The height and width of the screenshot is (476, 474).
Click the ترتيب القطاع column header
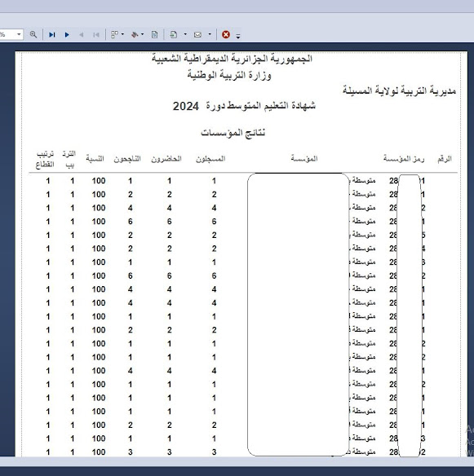pyautogui.click(x=45, y=160)
